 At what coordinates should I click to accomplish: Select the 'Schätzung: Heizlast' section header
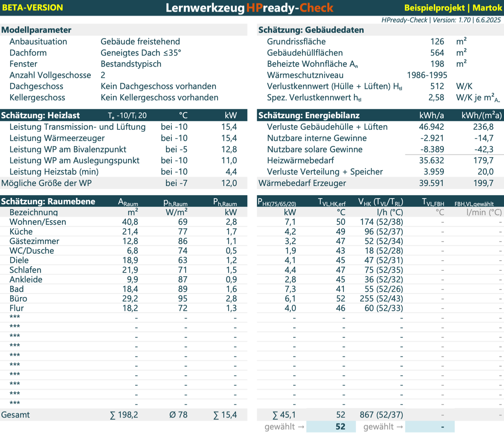pos(40,115)
